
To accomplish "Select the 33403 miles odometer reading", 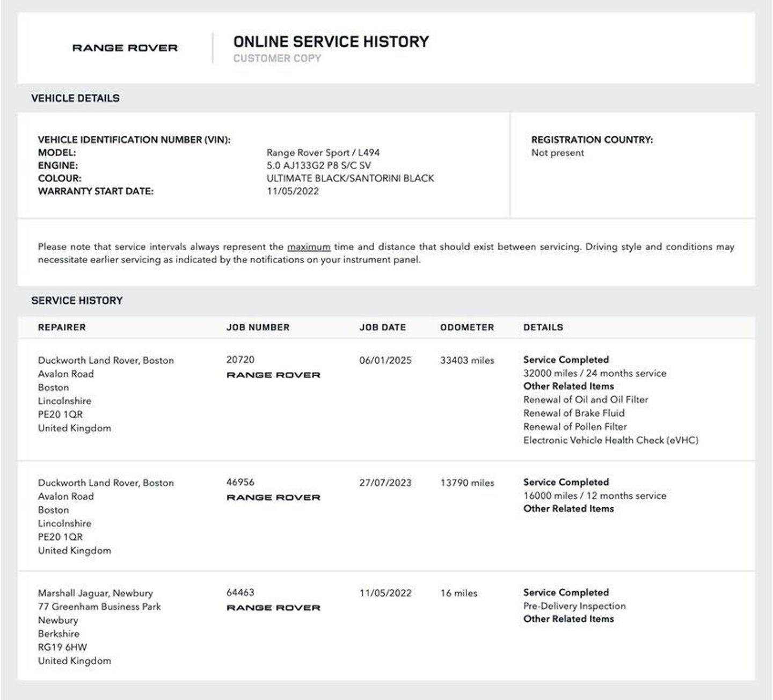I will [467, 360].
